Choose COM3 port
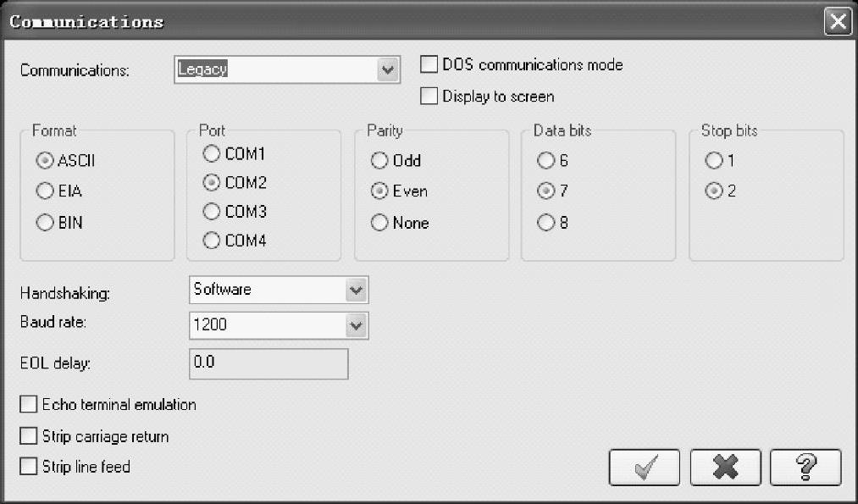Image resolution: width=858 pixels, height=504 pixels. (x=211, y=211)
